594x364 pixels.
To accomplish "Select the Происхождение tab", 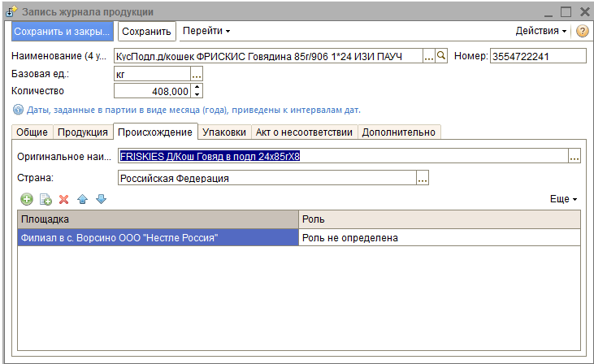I will click(x=155, y=132).
